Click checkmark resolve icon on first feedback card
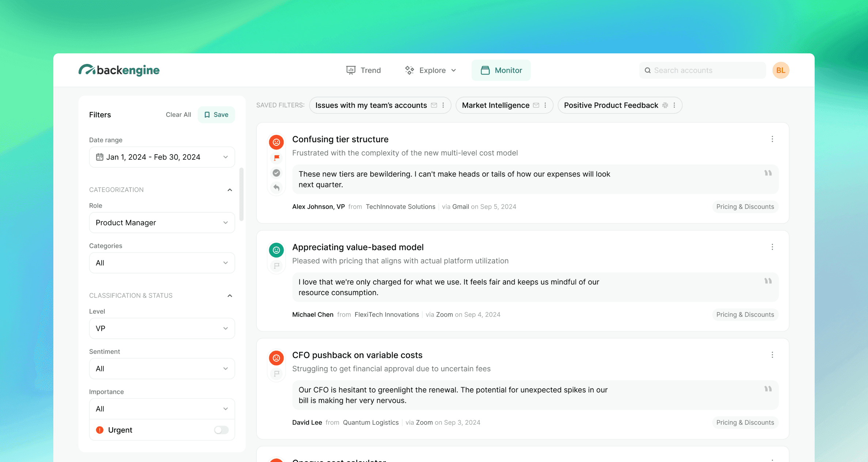The width and height of the screenshot is (868, 462). (x=277, y=173)
